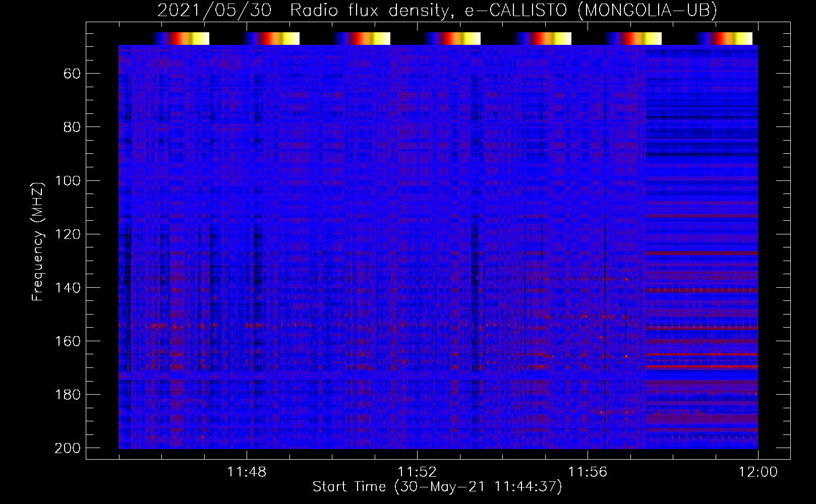Click the spectrogram region after 11:57 transition
This screenshot has height=504, width=816.
702,247
